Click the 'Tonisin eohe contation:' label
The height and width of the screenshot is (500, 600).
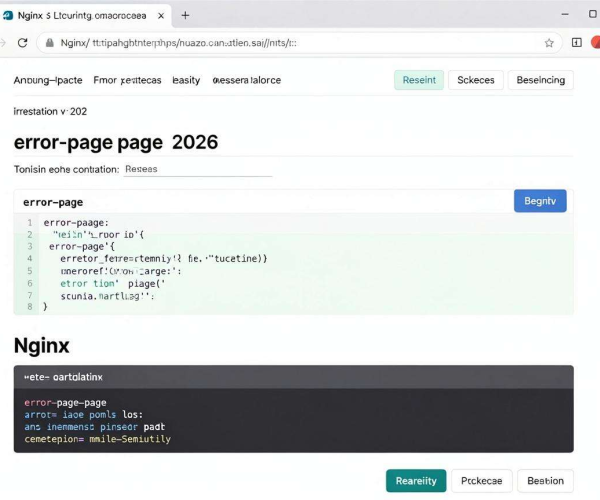67,169
